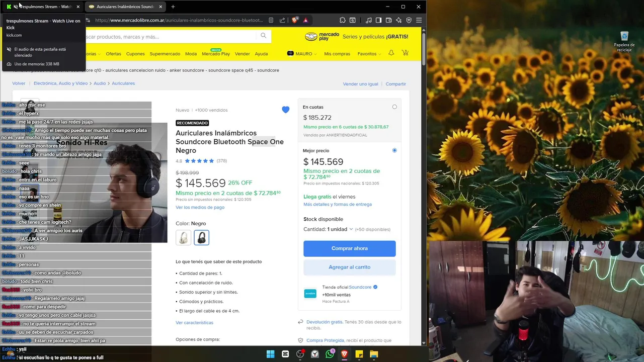
Task: Open the Auriculares breadcrumb link
Action: [123, 83]
